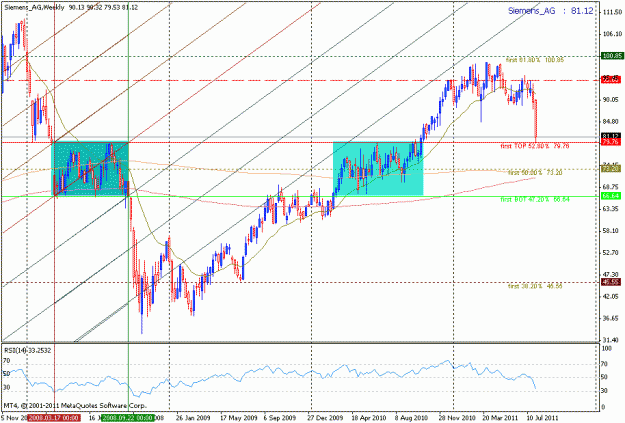The width and height of the screenshot is (625, 423).
Task: Click the red 79.76 price axis tag
Action: point(611,142)
